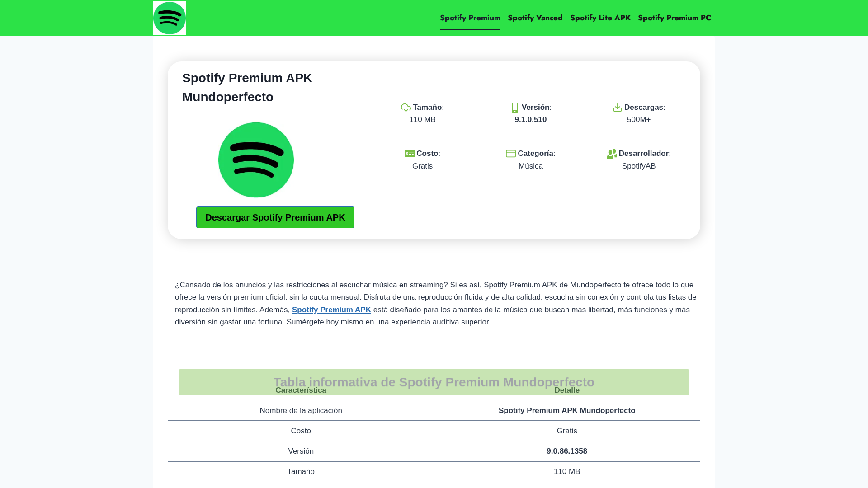Follow the Spotify Premium APK text link
This screenshot has height=488, width=868.
point(331,310)
